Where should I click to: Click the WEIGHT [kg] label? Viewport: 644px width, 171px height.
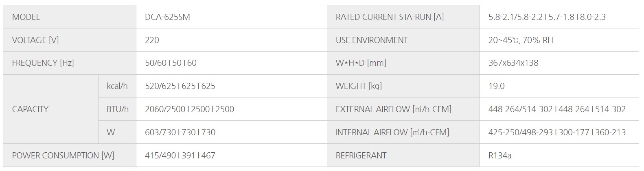[359, 86]
